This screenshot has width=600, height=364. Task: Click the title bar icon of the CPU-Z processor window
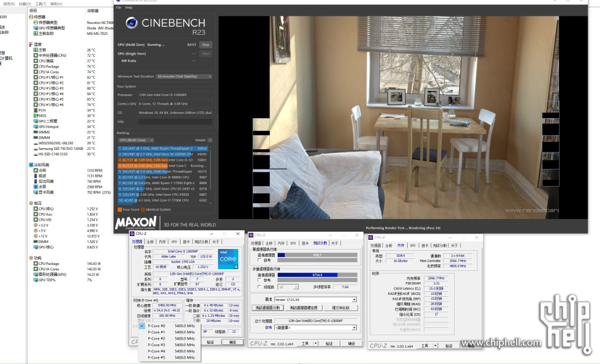tap(132, 234)
